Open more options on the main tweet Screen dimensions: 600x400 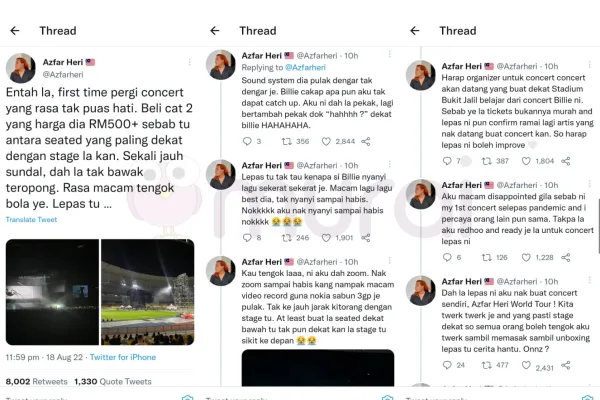coord(189,62)
